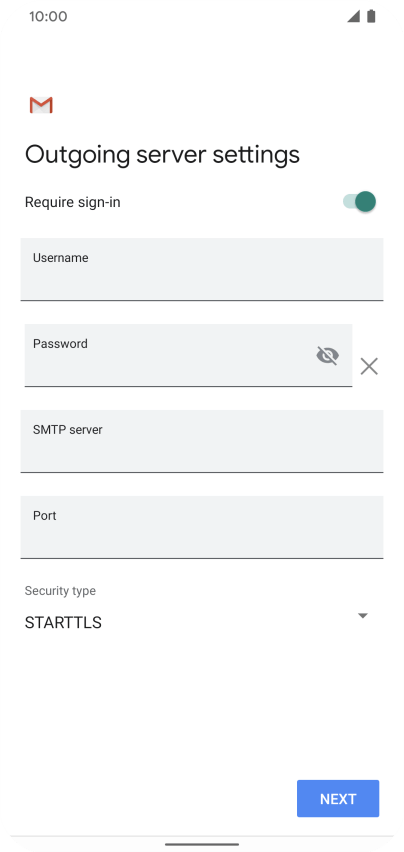The width and height of the screenshot is (404, 852).
Task: Tap the 10:00 clock in status bar
Action: point(48,16)
